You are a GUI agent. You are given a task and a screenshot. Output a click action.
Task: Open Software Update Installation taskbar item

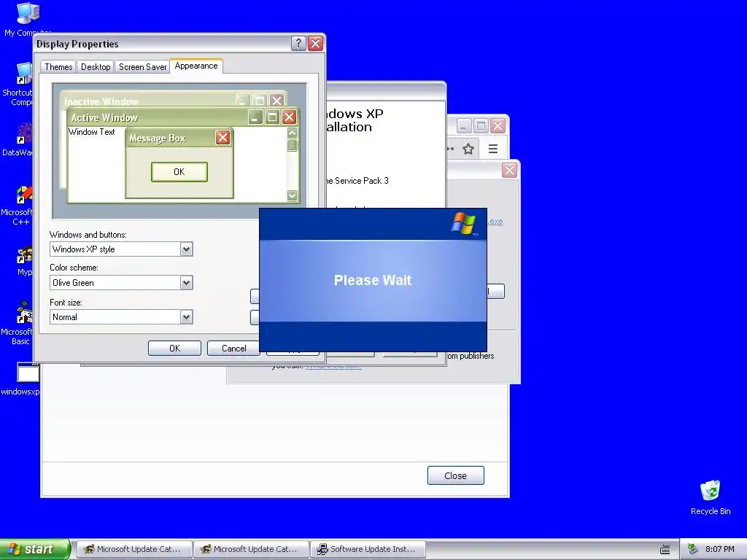(x=368, y=549)
